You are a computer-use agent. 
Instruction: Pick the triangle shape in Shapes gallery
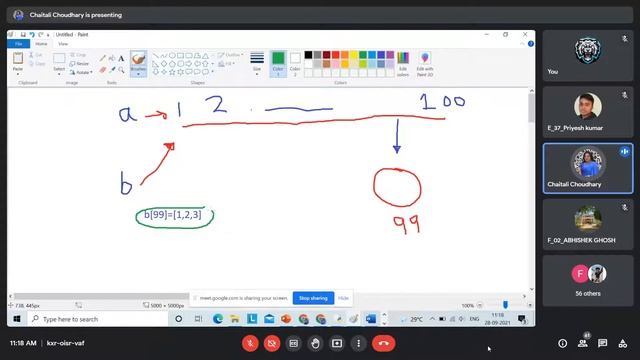point(205,56)
